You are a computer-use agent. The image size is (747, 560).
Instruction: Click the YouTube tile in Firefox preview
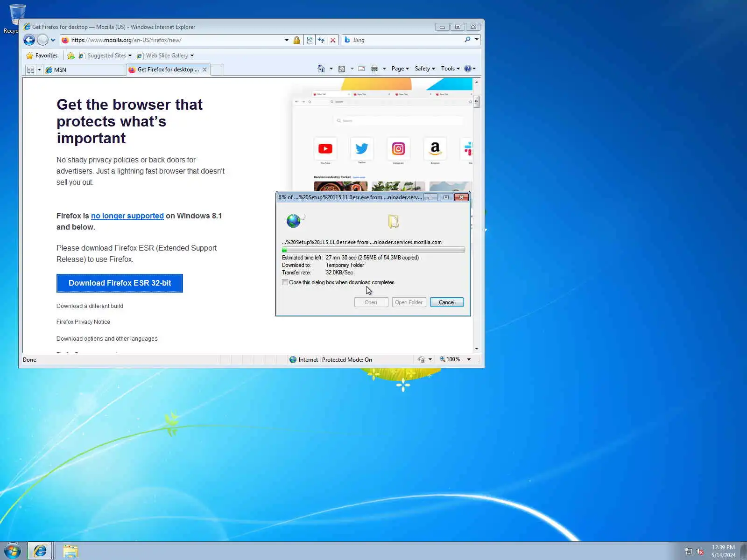[x=325, y=149]
